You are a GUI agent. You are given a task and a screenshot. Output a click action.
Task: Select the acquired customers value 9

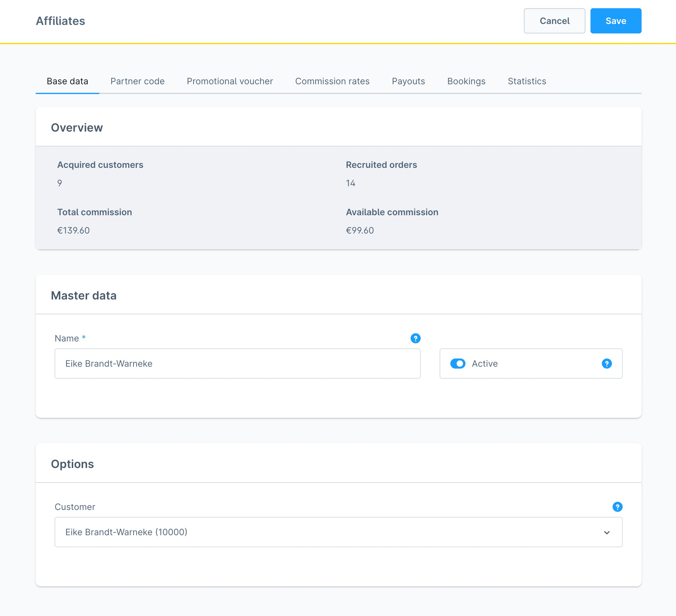pyautogui.click(x=60, y=183)
